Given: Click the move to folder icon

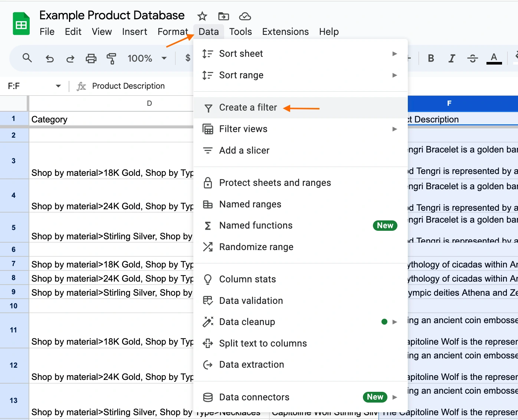Looking at the screenshot, I should pyautogui.click(x=223, y=16).
